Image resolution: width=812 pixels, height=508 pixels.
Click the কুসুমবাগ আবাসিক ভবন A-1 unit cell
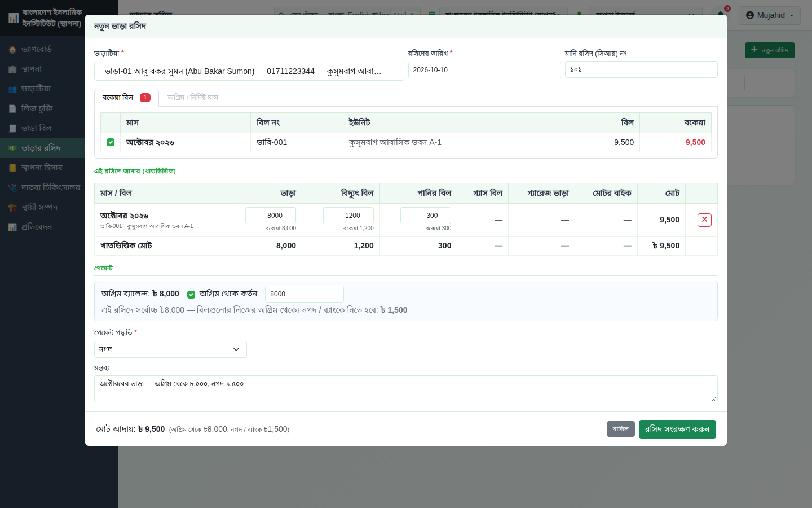457,143
